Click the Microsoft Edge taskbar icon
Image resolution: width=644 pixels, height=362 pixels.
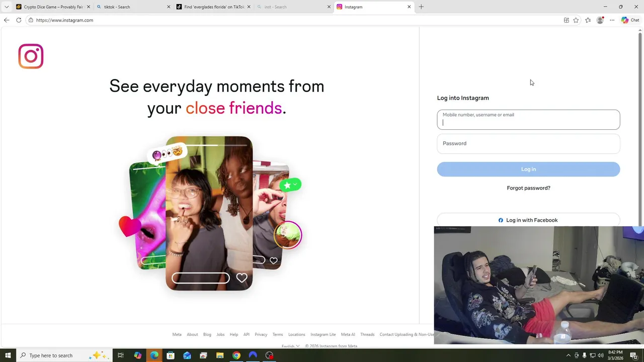click(154, 355)
